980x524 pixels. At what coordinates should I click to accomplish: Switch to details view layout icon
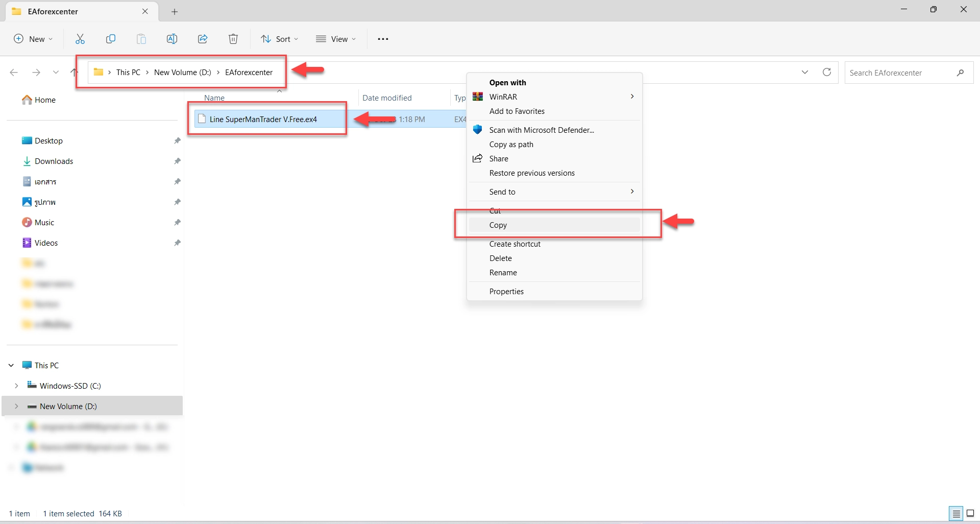[x=956, y=513]
